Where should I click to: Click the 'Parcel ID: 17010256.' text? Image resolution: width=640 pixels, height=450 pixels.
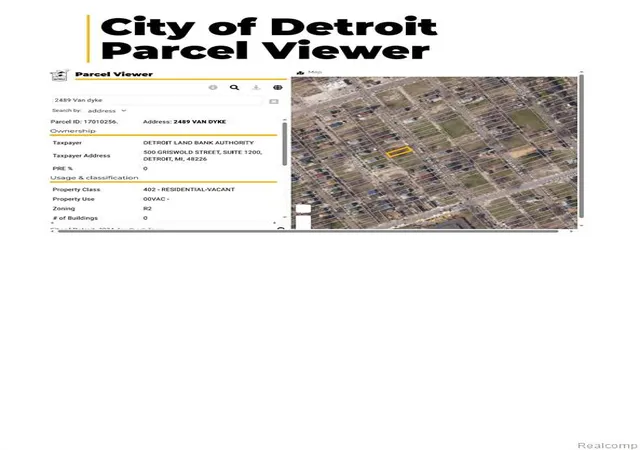click(x=84, y=122)
